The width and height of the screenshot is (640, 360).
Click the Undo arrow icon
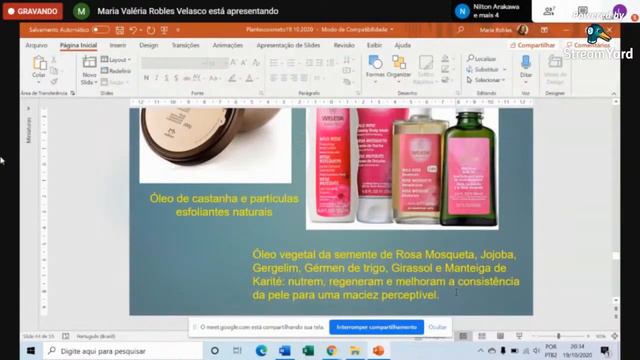(133, 30)
